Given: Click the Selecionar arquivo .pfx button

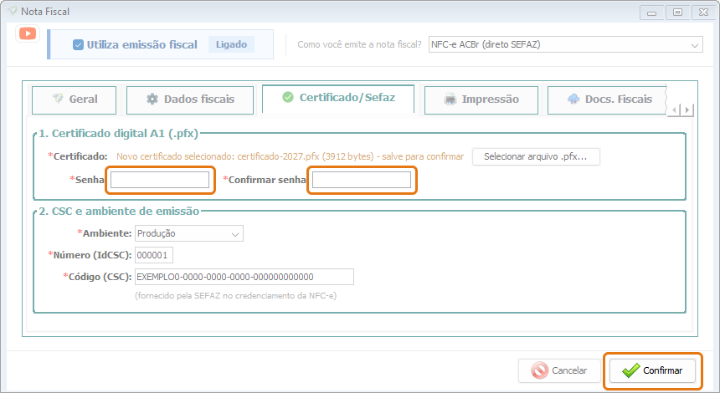Looking at the screenshot, I should coord(536,157).
